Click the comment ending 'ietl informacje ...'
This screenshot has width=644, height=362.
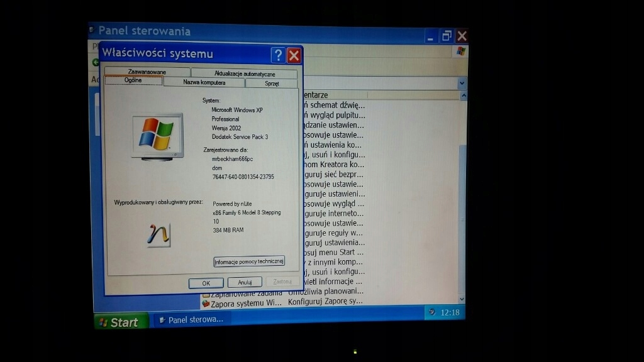pyautogui.click(x=333, y=282)
